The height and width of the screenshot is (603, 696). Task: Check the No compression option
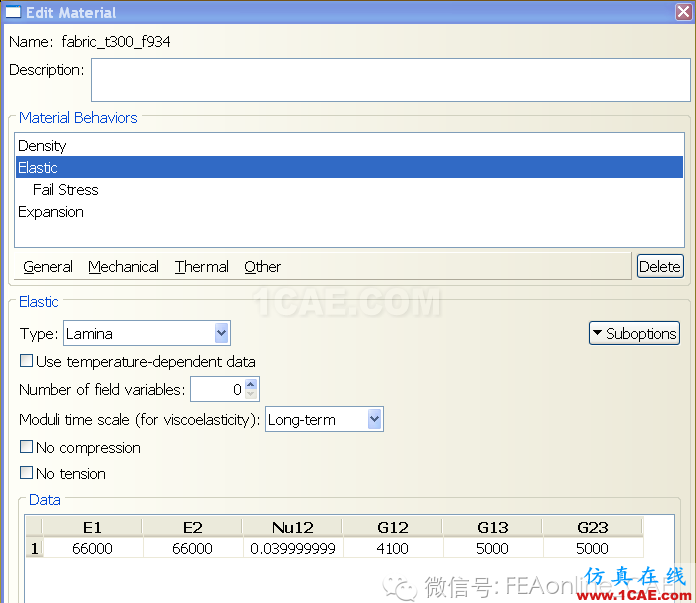tap(27, 447)
